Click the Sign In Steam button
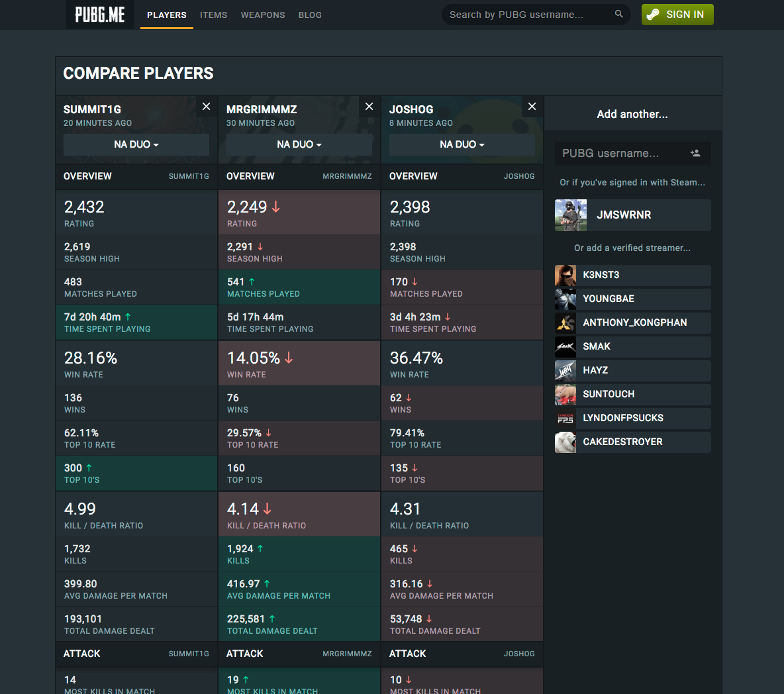Viewport: 784px width, 694px height. click(x=677, y=15)
